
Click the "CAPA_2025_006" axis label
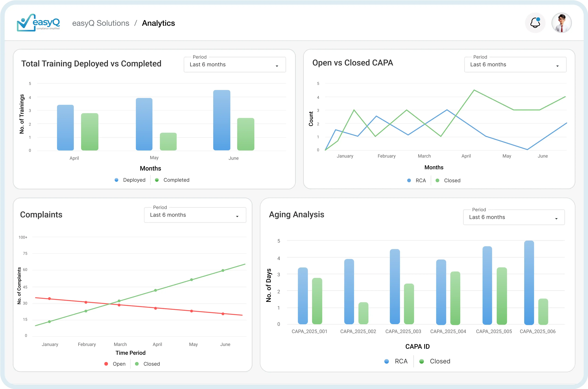[538, 331]
